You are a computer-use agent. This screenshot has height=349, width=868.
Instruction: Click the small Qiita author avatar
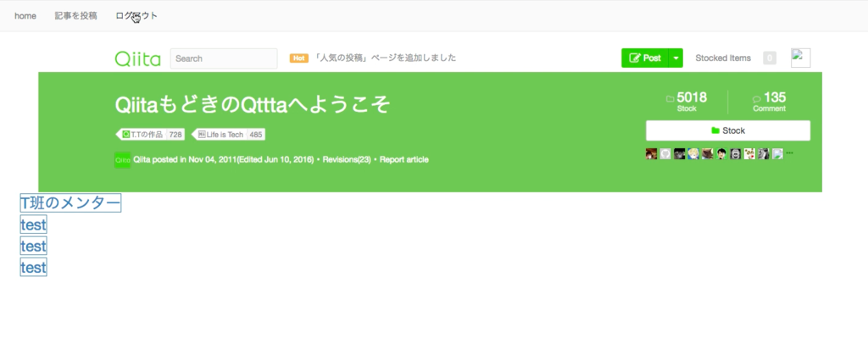click(x=122, y=160)
